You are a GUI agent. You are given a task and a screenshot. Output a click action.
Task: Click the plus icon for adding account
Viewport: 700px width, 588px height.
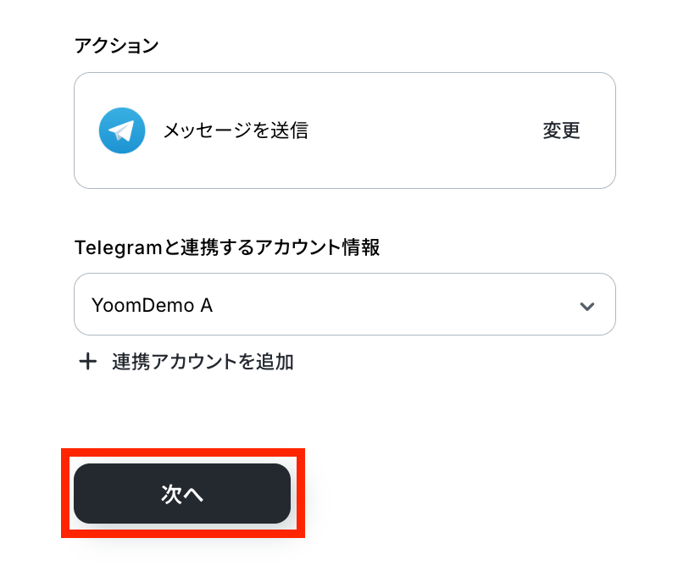pos(87,363)
